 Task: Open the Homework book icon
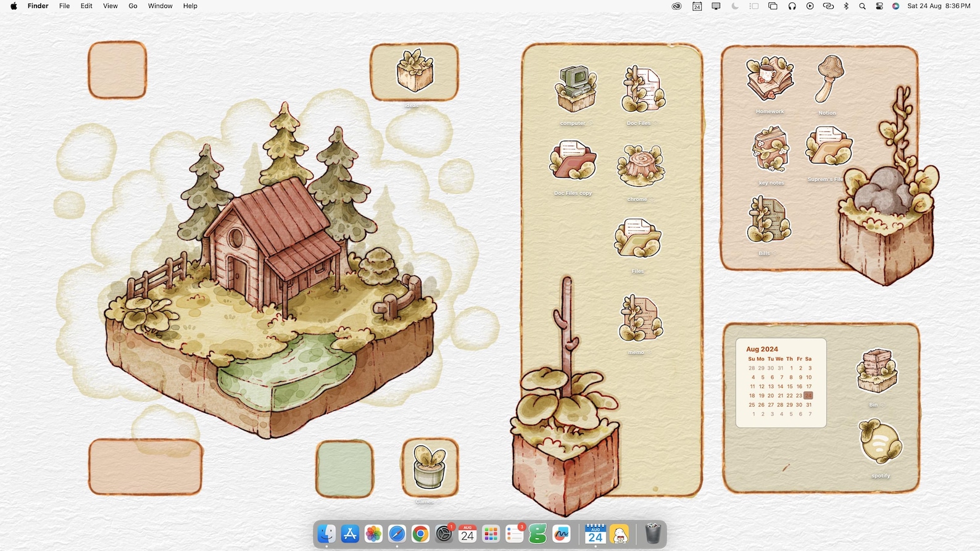click(x=770, y=79)
